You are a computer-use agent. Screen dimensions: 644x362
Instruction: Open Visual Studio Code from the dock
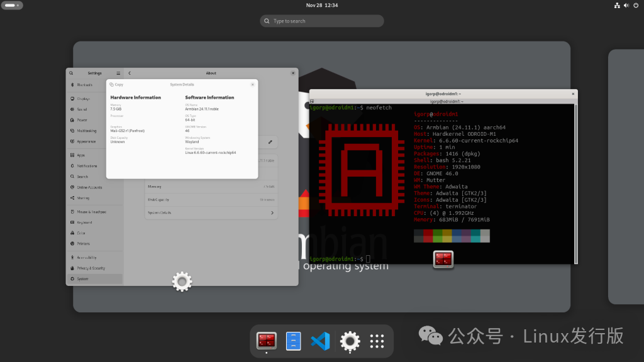(321, 341)
